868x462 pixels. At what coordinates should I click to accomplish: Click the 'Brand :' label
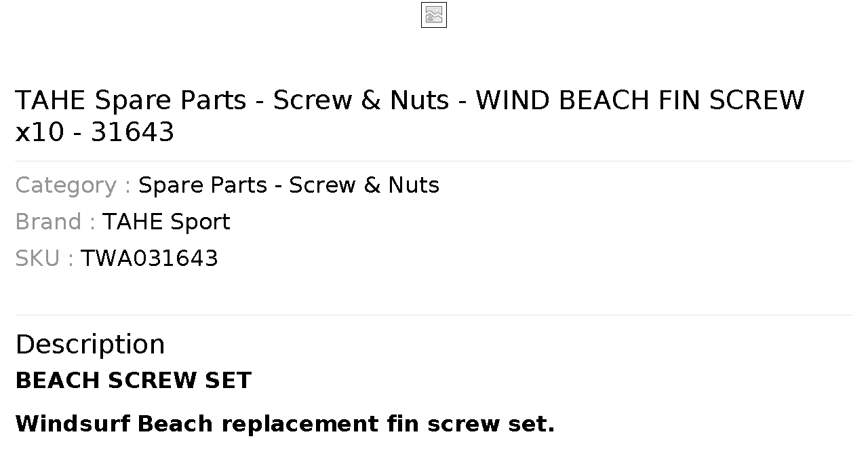pos(56,222)
